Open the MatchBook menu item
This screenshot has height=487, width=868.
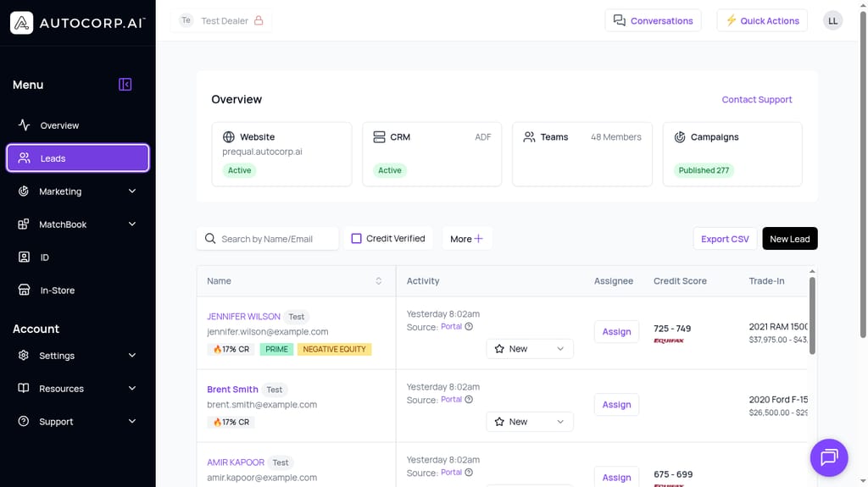(x=77, y=224)
